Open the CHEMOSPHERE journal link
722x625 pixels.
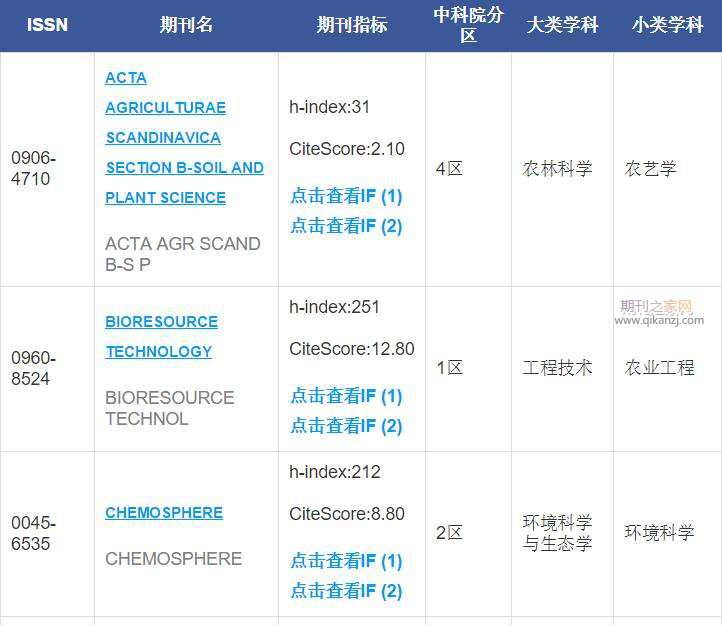(x=164, y=512)
